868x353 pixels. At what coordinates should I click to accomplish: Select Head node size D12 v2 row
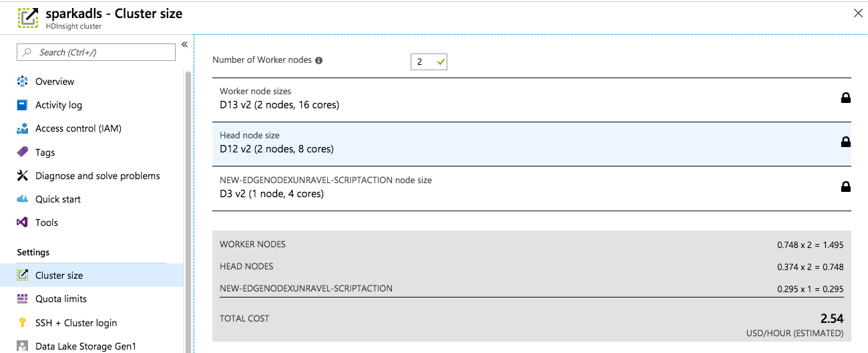point(531,144)
